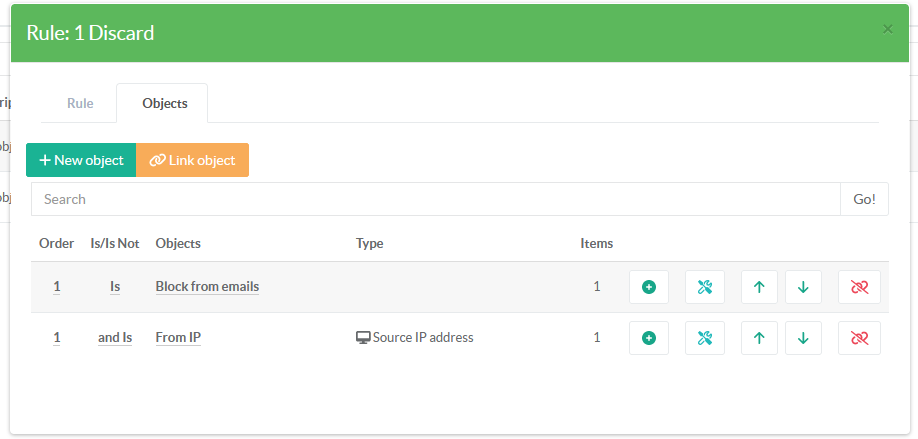
Task: Move Block from emails object up
Action: (x=759, y=287)
